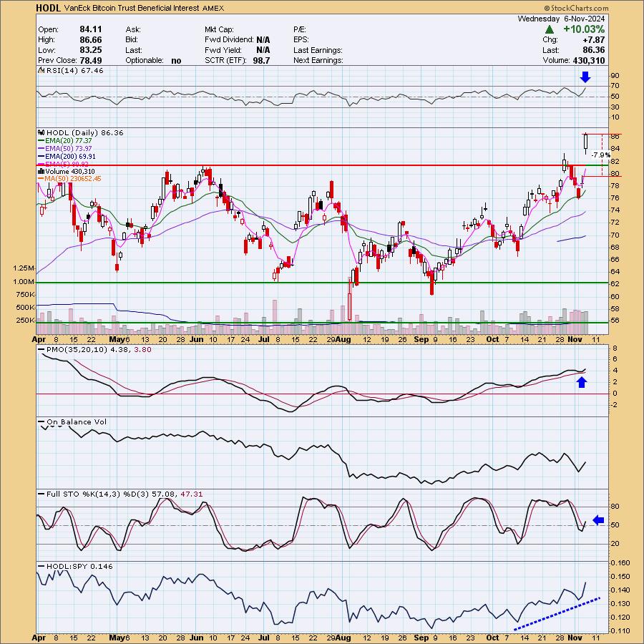Screen dimensions: 644x644
Task: Click the small icon beside RSI(14) label
Action: (41, 70)
